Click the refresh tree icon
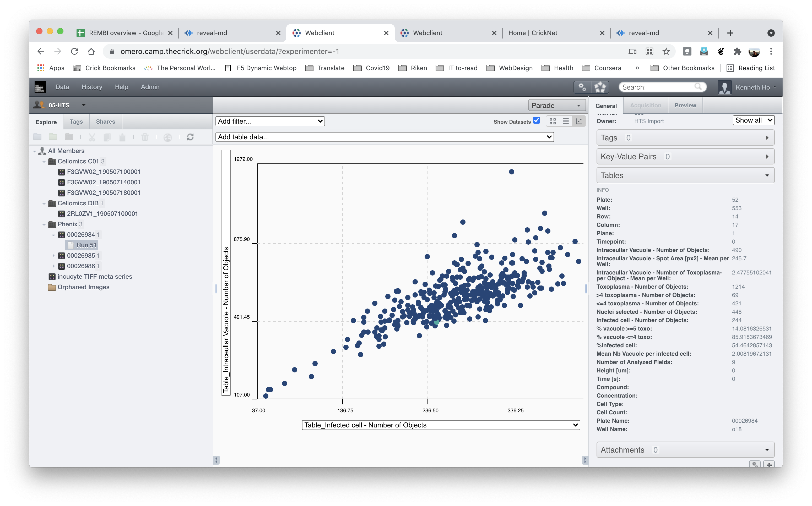 (x=190, y=137)
